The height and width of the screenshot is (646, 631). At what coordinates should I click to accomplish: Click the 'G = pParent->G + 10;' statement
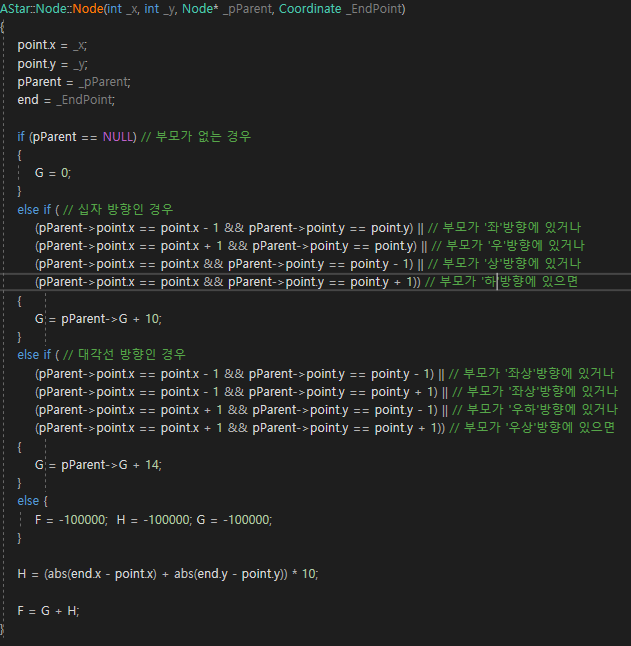point(98,319)
